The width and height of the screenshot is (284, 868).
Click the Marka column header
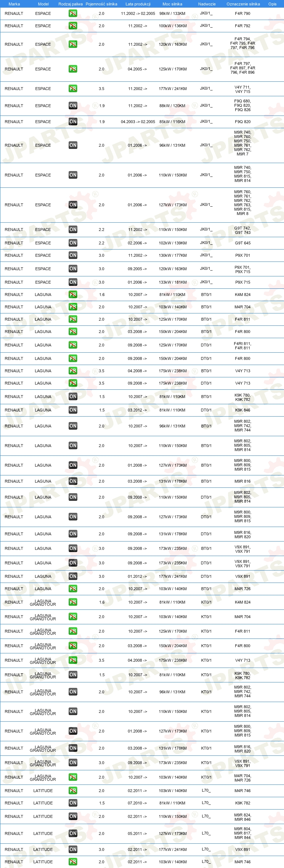(x=14, y=4)
